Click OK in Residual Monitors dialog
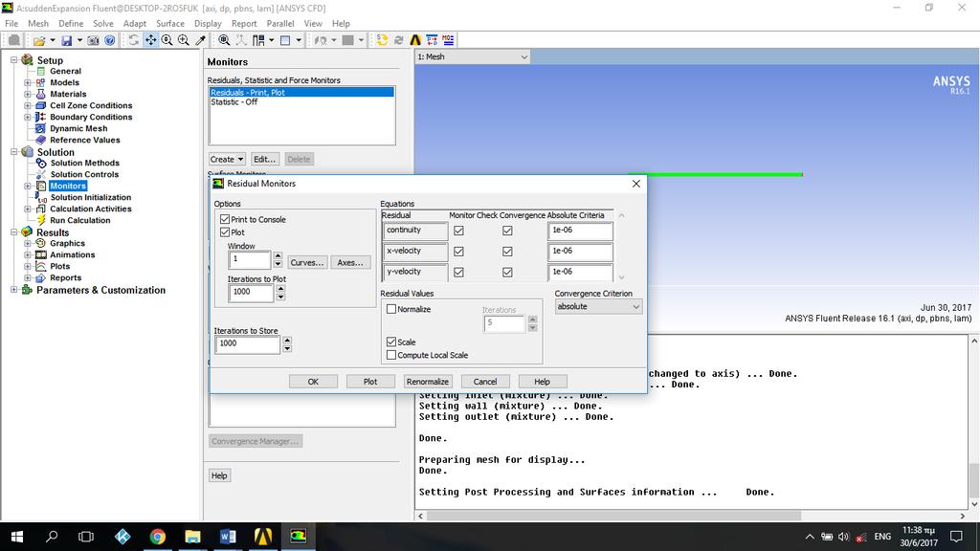The width and height of the screenshot is (980, 551). [313, 381]
